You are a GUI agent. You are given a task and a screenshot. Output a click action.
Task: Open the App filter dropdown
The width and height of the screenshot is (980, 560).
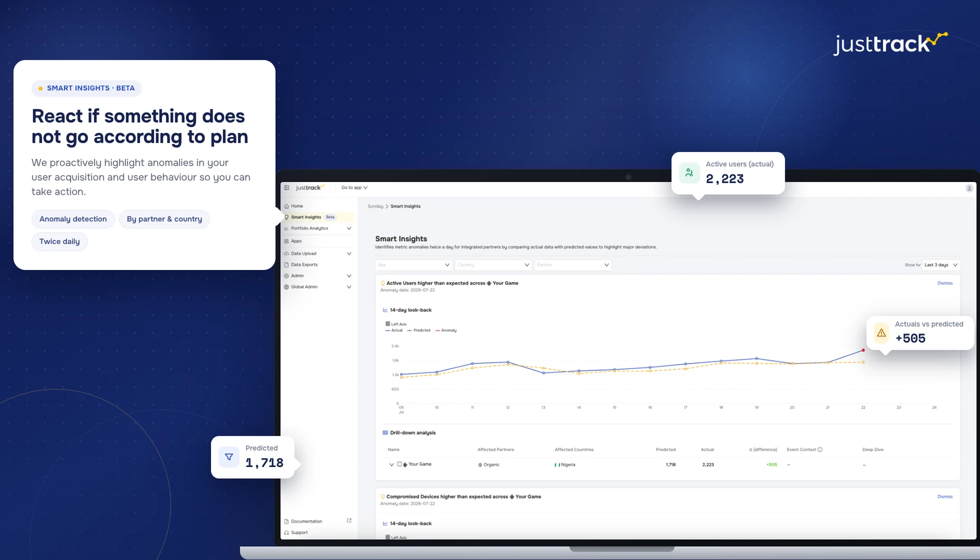pos(413,265)
